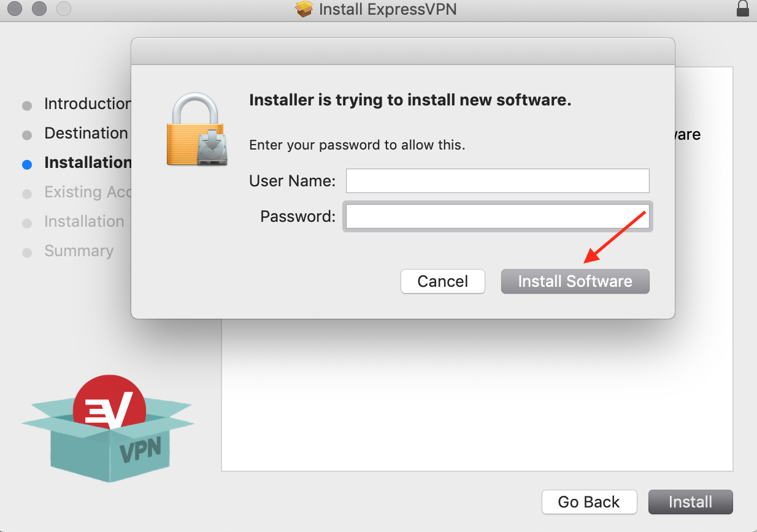The width and height of the screenshot is (757, 532).
Task: Select the Destination step in the sidebar
Action: tap(86, 134)
